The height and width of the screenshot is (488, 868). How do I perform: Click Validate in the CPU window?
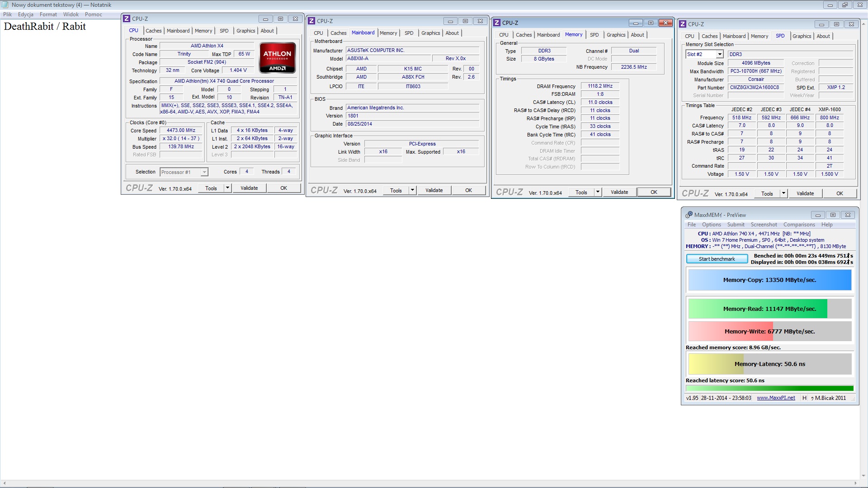[x=249, y=188]
